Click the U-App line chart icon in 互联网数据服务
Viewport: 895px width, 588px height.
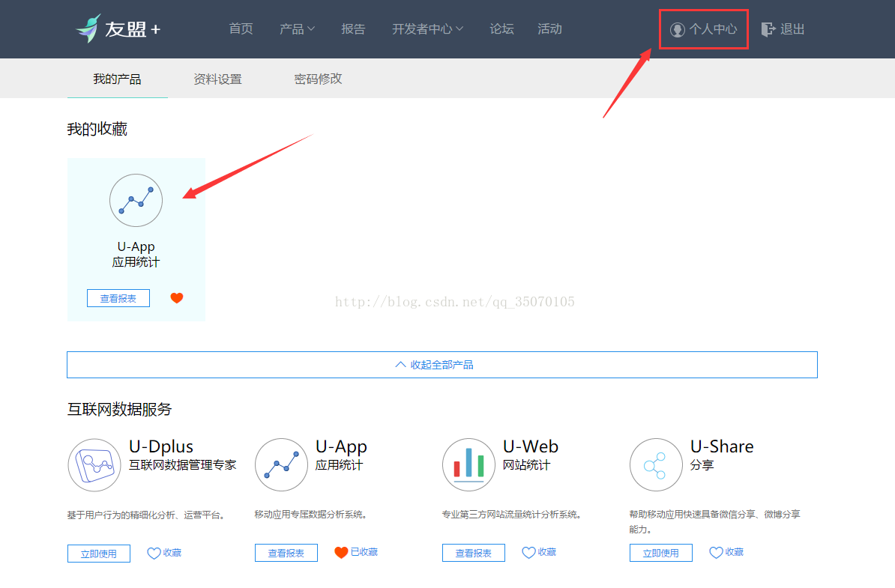281,465
